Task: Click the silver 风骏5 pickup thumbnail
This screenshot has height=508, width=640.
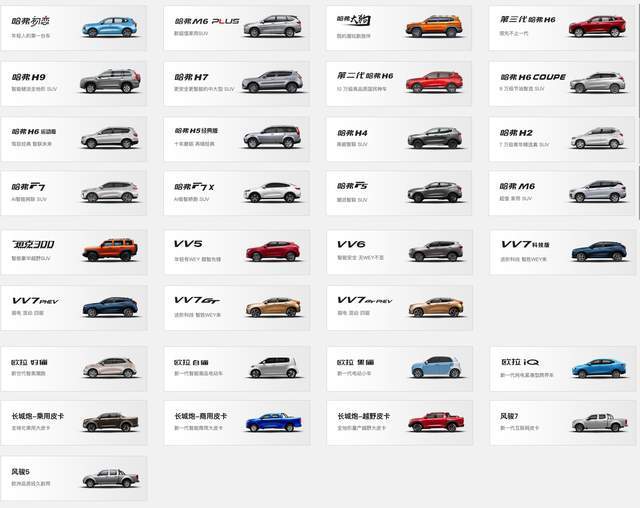Action: 111,478
